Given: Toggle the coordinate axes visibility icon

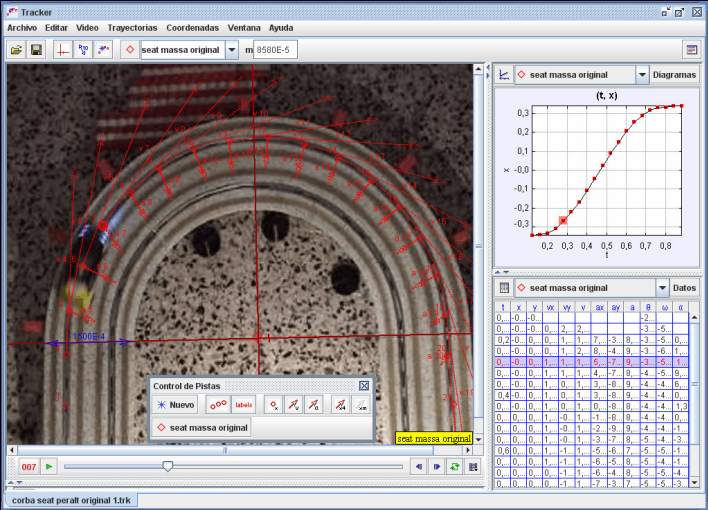Looking at the screenshot, I should tap(62, 50).
